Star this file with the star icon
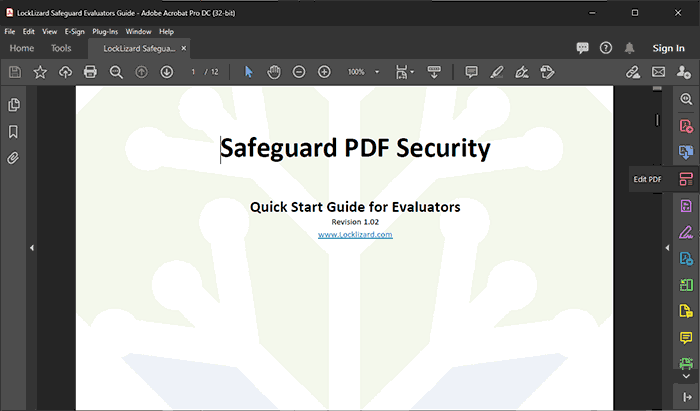This screenshot has width=700, height=411. coord(40,72)
